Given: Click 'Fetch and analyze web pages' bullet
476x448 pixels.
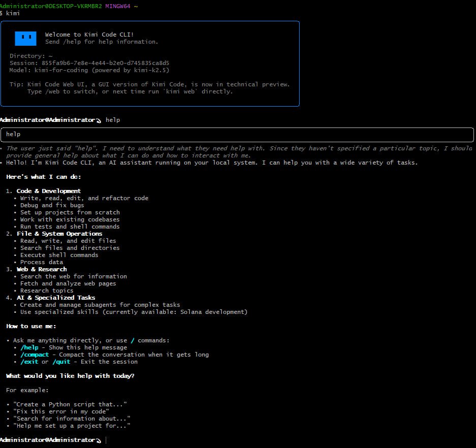Looking at the screenshot, I should [68, 283].
